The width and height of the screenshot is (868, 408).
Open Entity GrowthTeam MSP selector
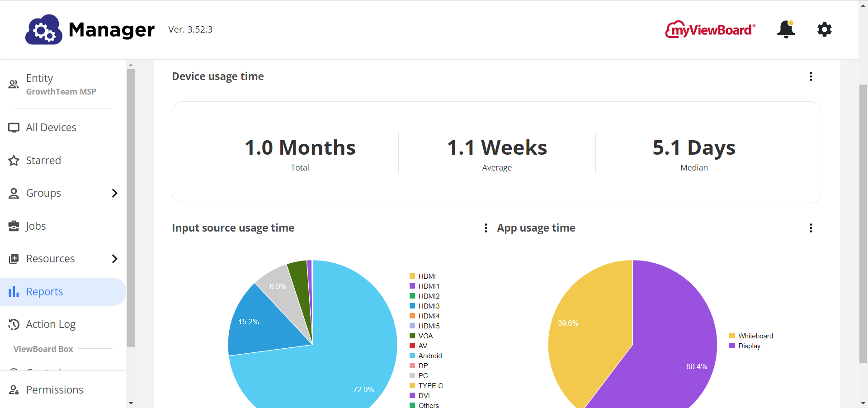click(63, 84)
